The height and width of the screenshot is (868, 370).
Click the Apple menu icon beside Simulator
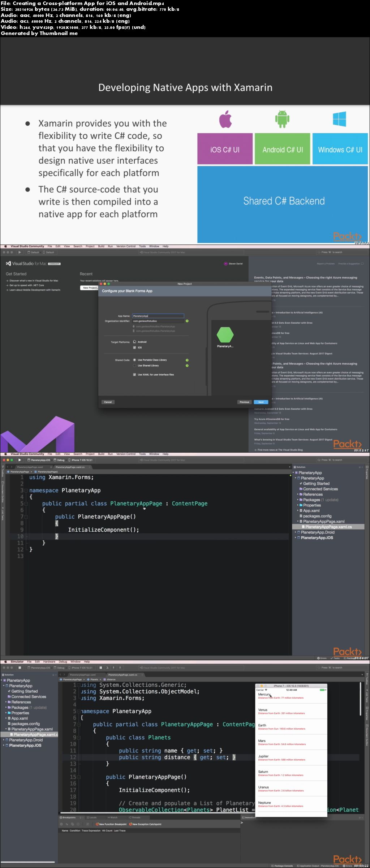pyautogui.click(x=5, y=662)
